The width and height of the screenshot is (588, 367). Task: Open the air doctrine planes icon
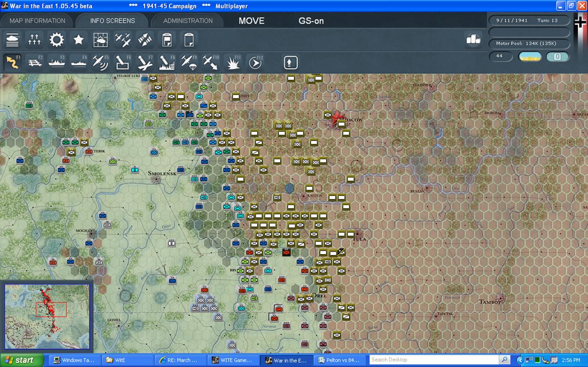coord(123,40)
